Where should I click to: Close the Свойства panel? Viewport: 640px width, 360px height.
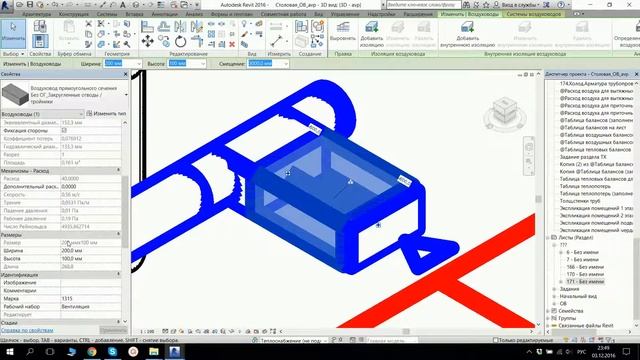[x=125, y=74]
